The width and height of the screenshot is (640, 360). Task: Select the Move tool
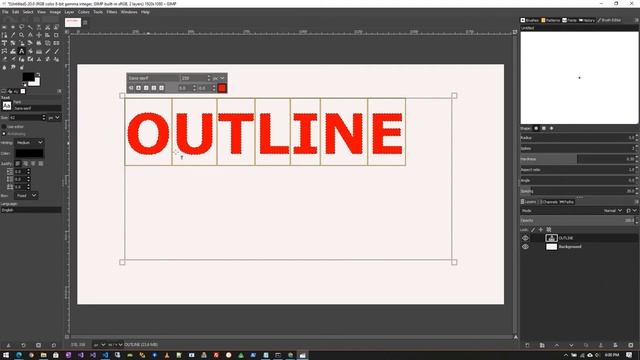pyautogui.click(x=39, y=35)
